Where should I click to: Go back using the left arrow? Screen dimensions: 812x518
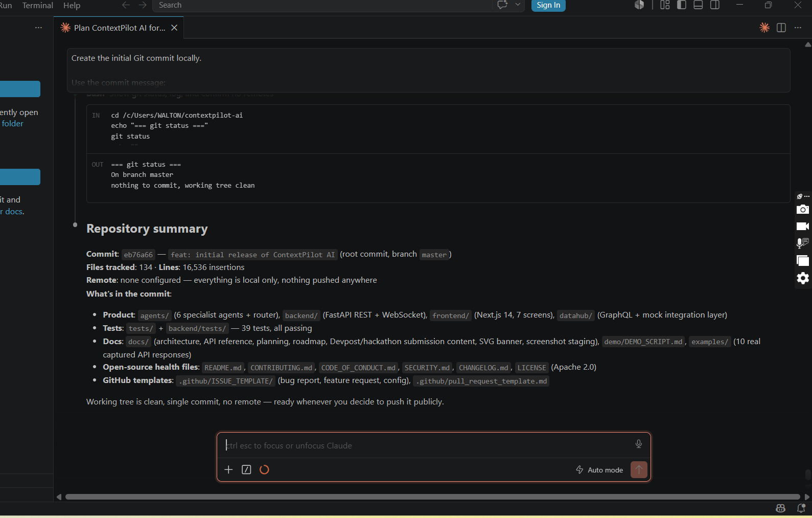click(x=126, y=5)
